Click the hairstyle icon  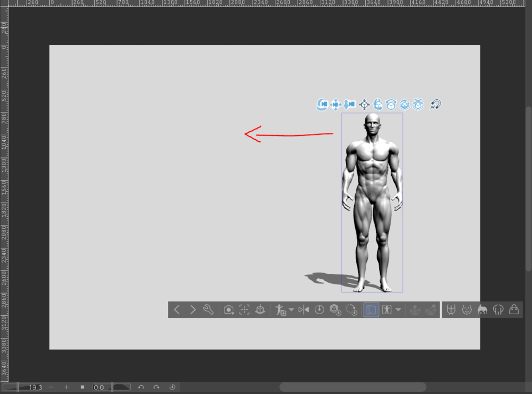[x=483, y=310]
